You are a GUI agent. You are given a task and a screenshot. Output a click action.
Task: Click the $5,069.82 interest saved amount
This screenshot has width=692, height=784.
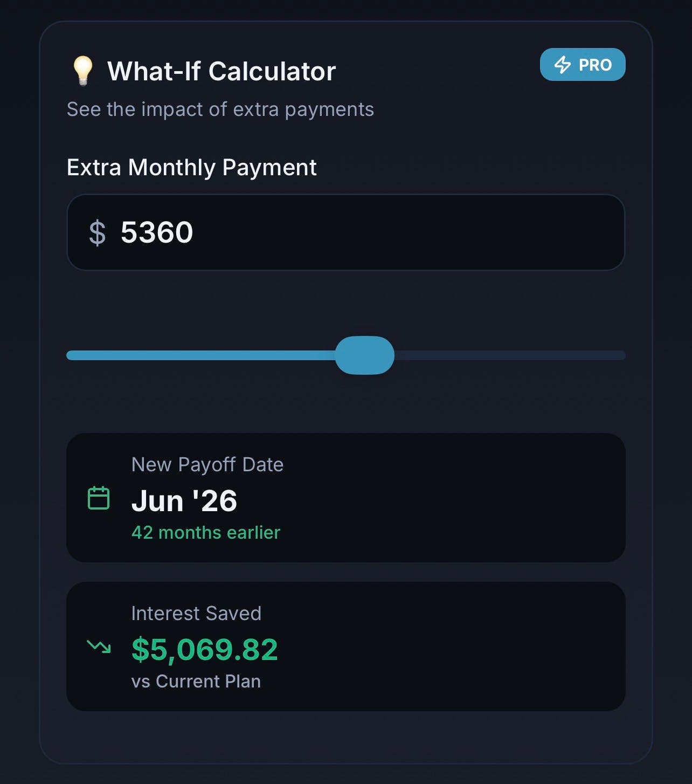[x=205, y=649]
